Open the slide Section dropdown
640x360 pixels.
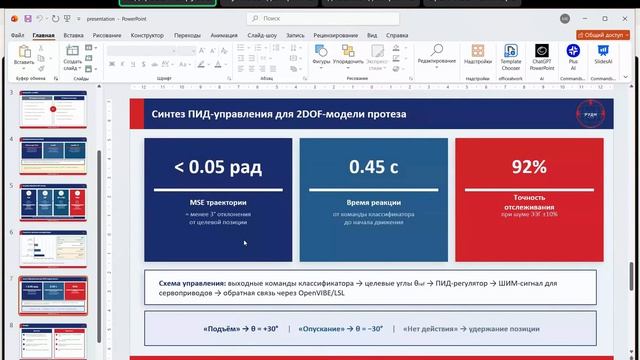[91, 69]
